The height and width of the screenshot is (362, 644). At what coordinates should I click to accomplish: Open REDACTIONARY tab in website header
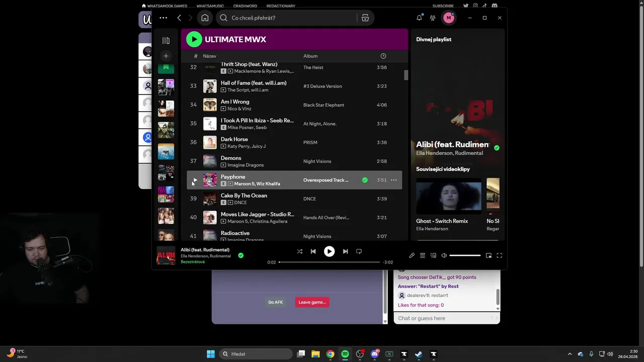(281, 6)
